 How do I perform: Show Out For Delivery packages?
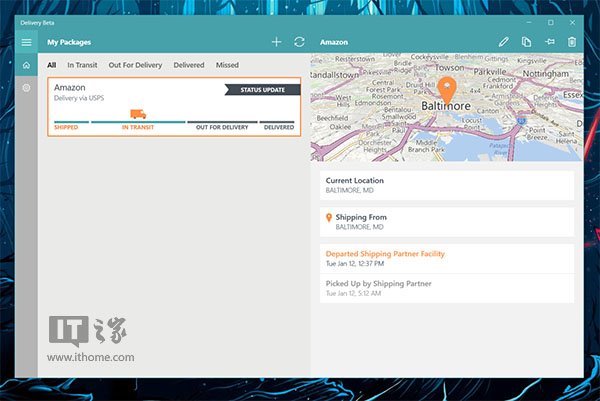(135, 65)
